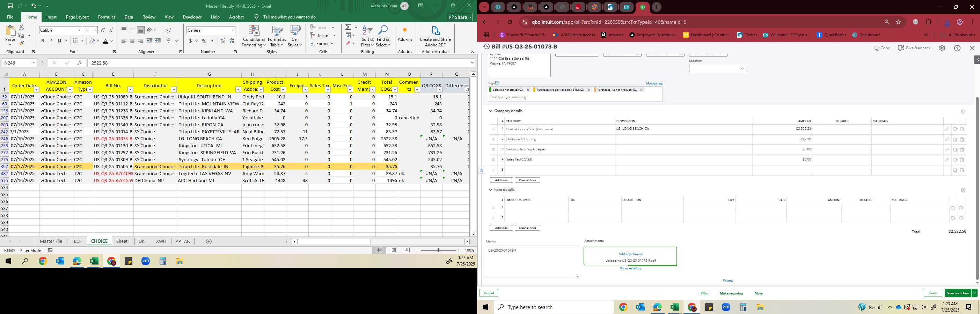Remove the SYNNEX vendor tag
980x314 pixels.
(x=588, y=90)
